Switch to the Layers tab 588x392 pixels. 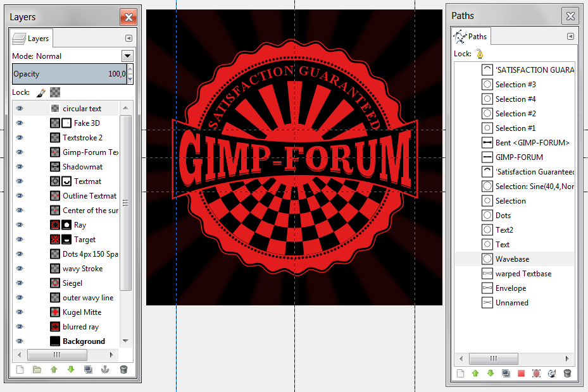(32, 38)
